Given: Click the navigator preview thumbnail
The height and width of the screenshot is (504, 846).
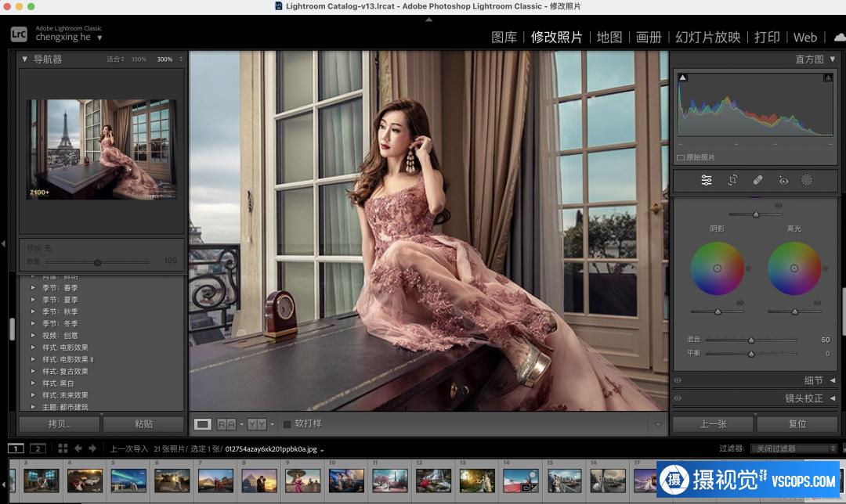Looking at the screenshot, I should pos(101,149).
